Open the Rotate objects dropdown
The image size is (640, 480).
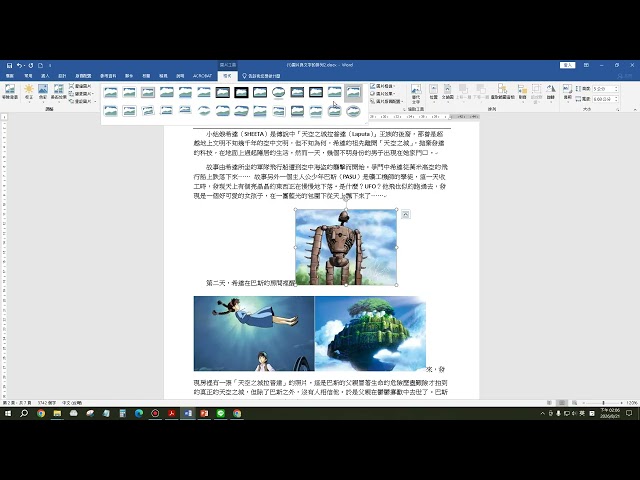(551, 92)
